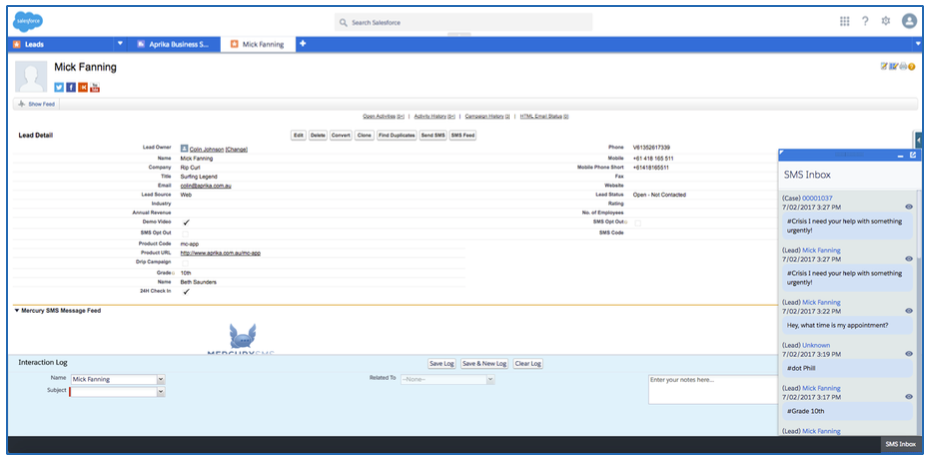Click the orange Help for this Page icon
Image resolution: width=934 pixels, height=460 pixels.
911,67
